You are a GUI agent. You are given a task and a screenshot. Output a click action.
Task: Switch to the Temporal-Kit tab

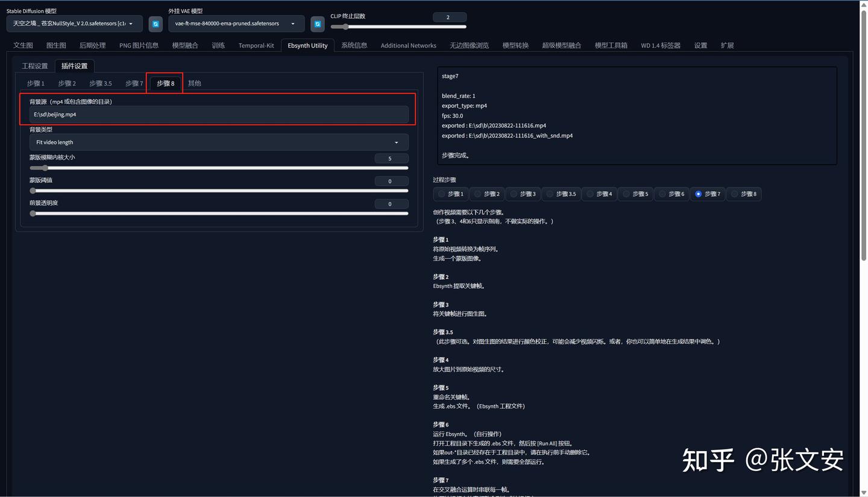[256, 45]
